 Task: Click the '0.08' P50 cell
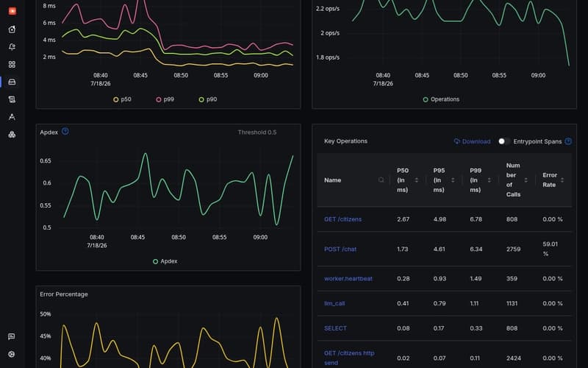click(x=403, y=328)
